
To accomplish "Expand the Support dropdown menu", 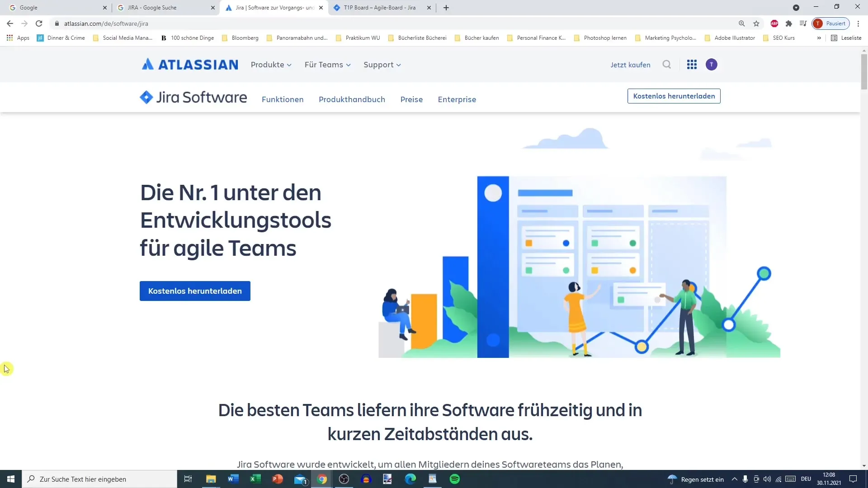I will (x=382, y=65).
